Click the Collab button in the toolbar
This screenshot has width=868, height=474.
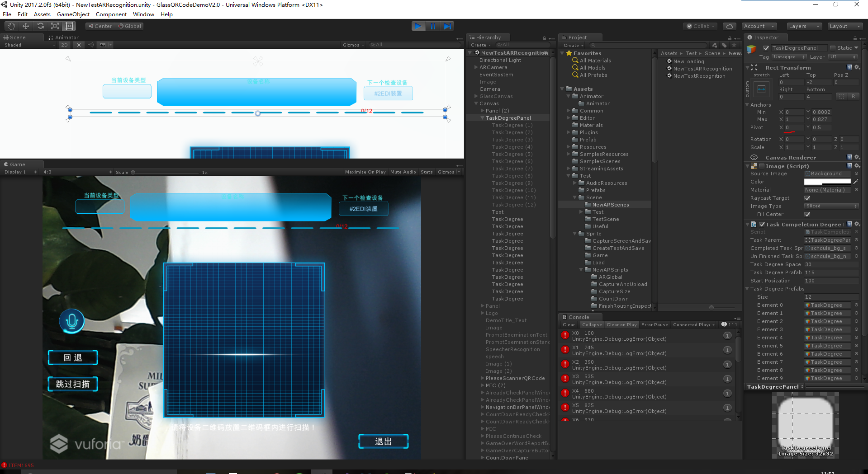click(701, 26)
